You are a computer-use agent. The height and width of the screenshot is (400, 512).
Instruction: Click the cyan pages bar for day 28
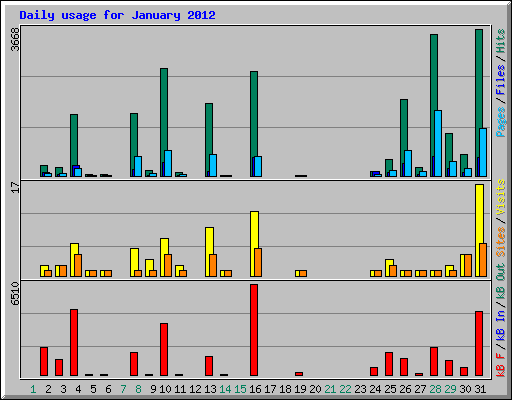point(438,143)
